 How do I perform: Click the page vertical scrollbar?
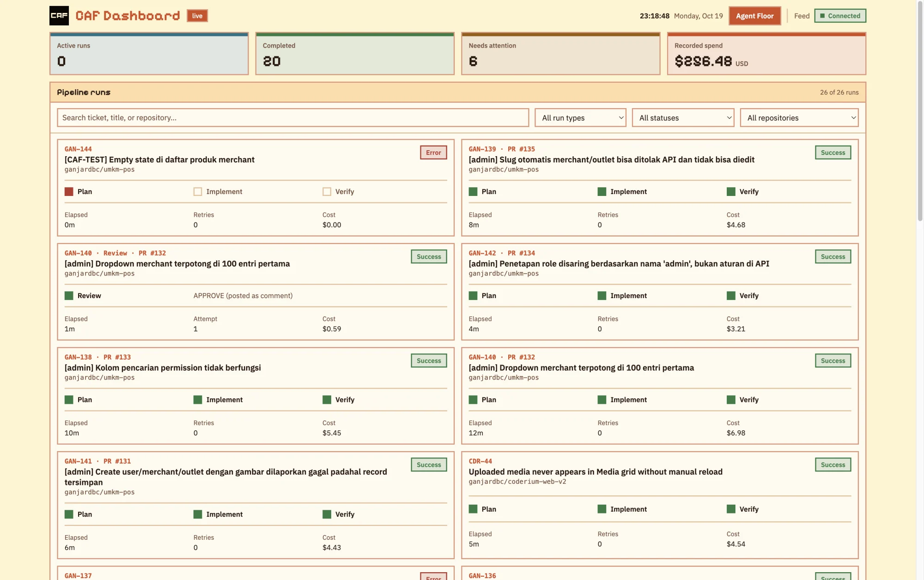[920, 111]
